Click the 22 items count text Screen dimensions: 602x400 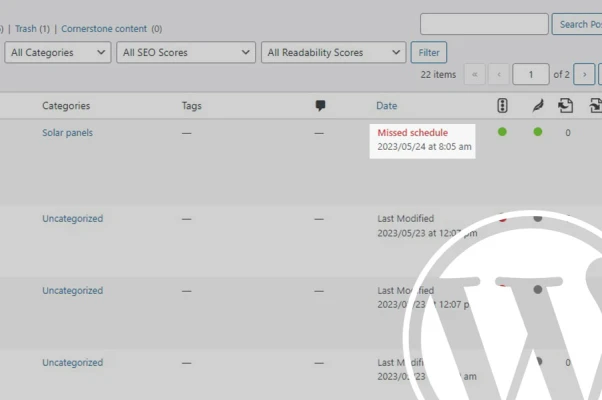click(438, 74)
